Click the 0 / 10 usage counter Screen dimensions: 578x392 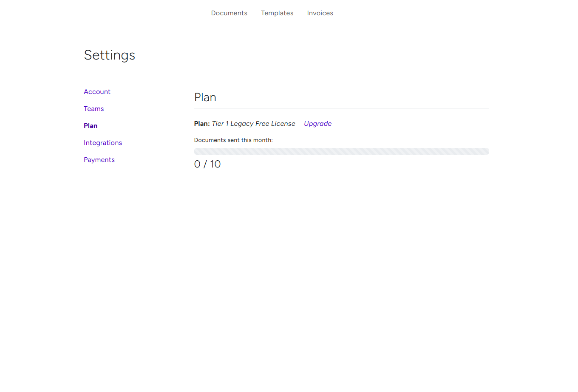pos(207,164)
